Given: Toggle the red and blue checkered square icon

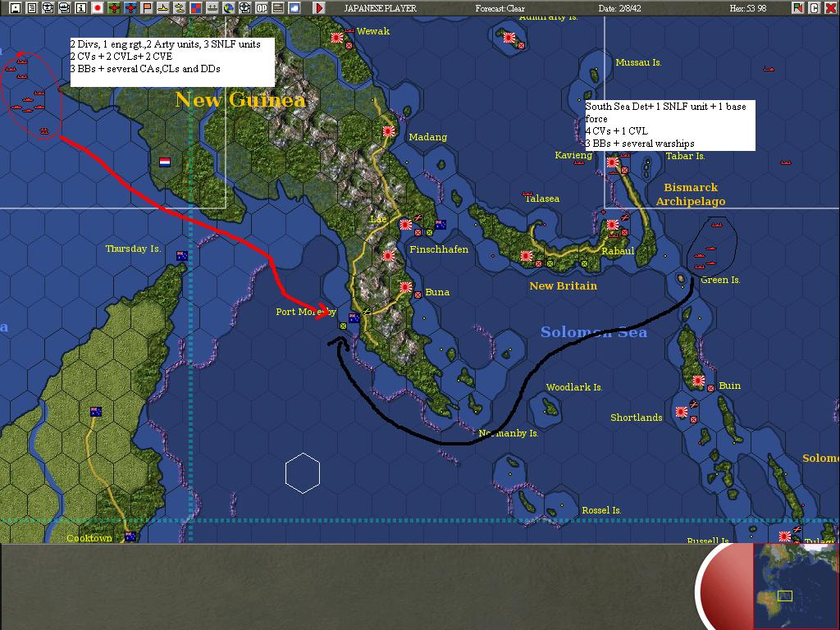Looking at the screenshot, I should coord(195,8).
